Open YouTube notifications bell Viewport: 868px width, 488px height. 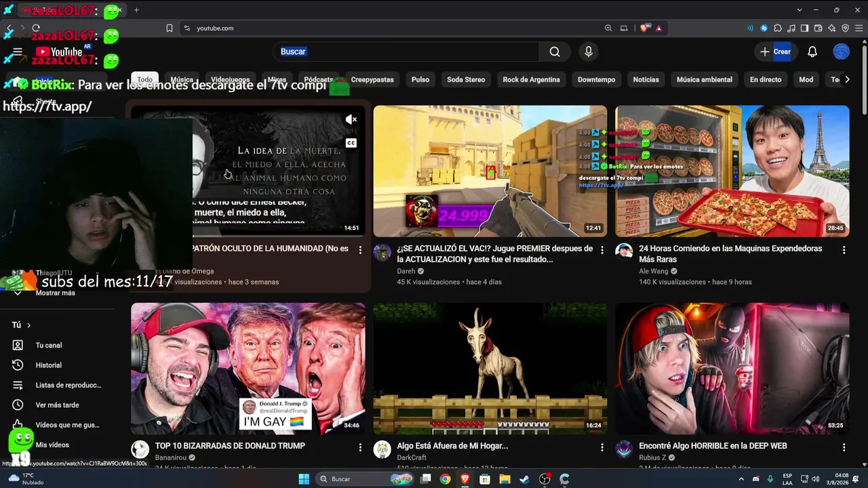812,52
